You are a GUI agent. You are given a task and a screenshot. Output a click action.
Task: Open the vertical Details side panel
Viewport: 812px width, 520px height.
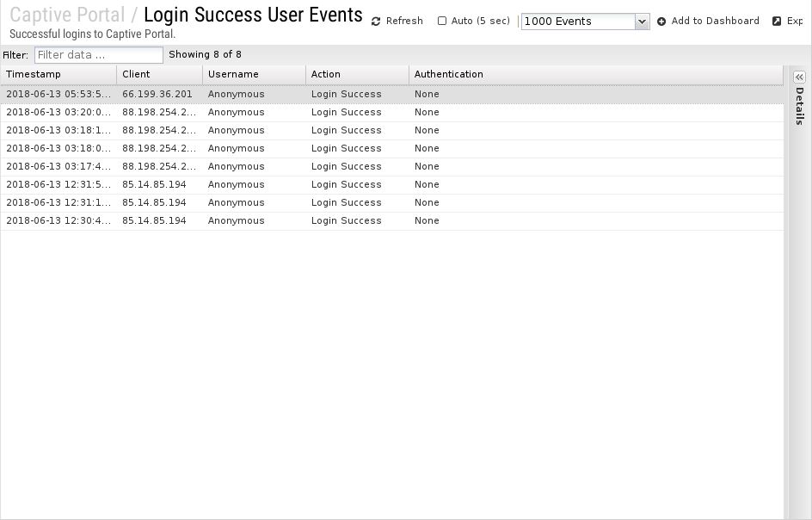click(x=800, y=106)
